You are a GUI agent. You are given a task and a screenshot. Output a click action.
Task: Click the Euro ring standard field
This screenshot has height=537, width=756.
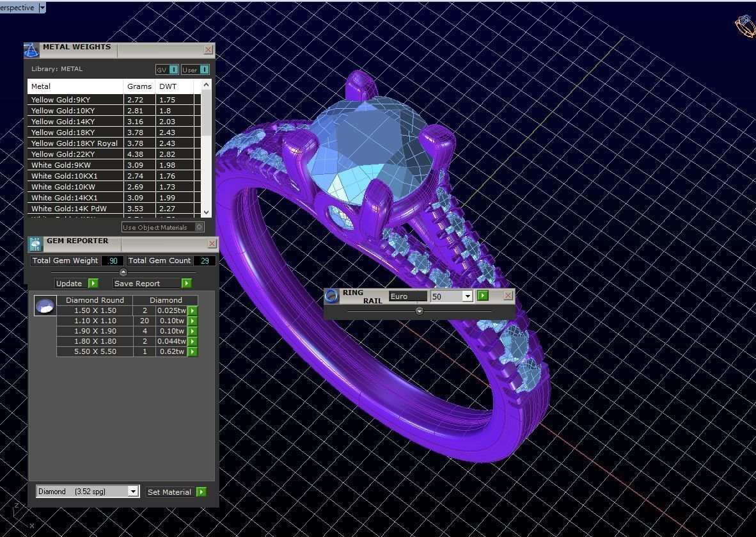pos(408,296)
